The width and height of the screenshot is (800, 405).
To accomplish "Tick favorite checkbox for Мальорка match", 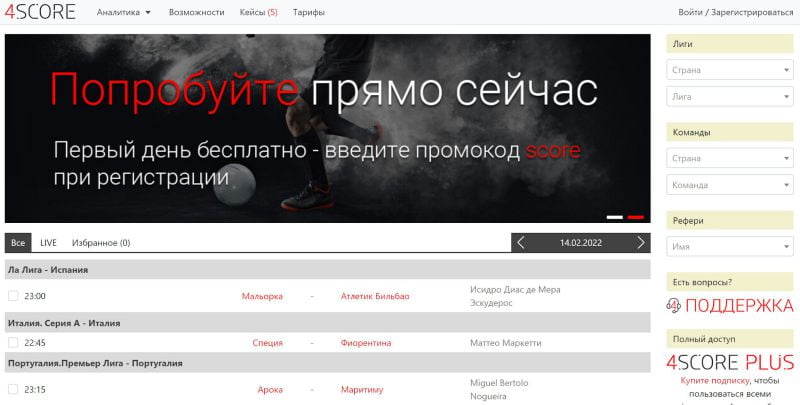I will 13,296.
